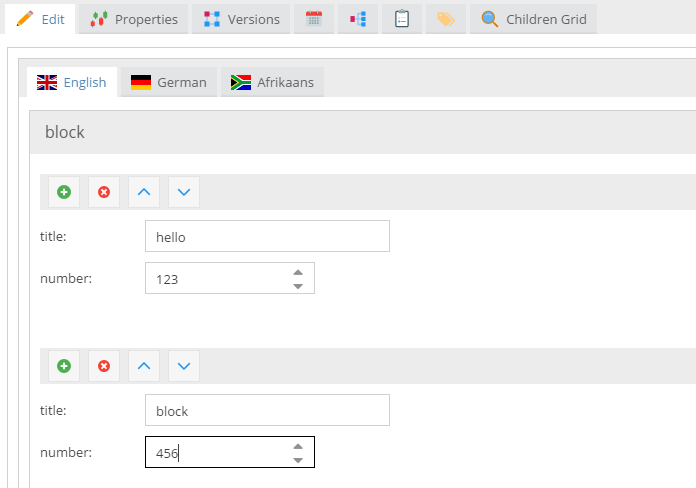The image size is (696, 488).
Task: Move second block up with arrow
Action: tap(144, 366)
